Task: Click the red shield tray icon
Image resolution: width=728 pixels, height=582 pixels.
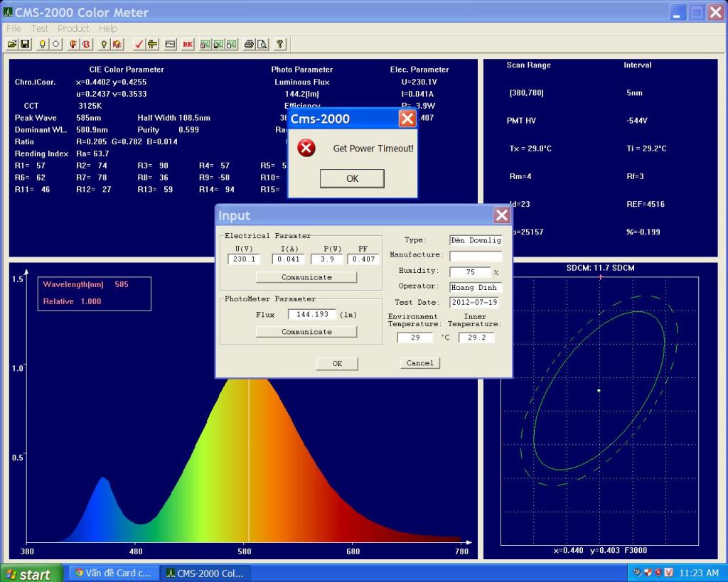Action: (x=648, y=572)
